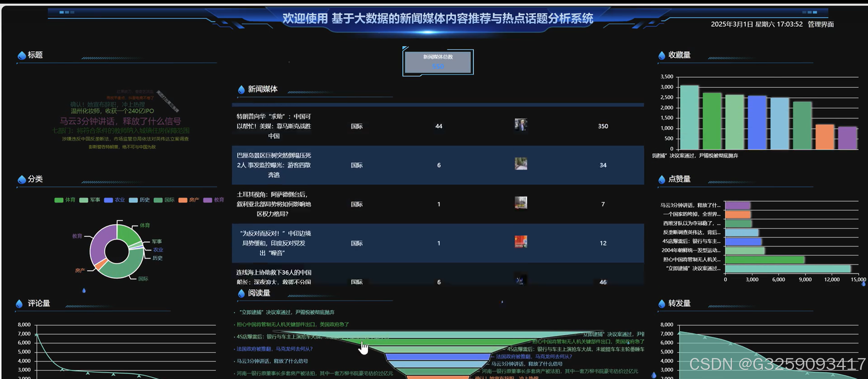Click the value 44 in the news table
This screenshot has width=868, height=379.
click(439, 126)
